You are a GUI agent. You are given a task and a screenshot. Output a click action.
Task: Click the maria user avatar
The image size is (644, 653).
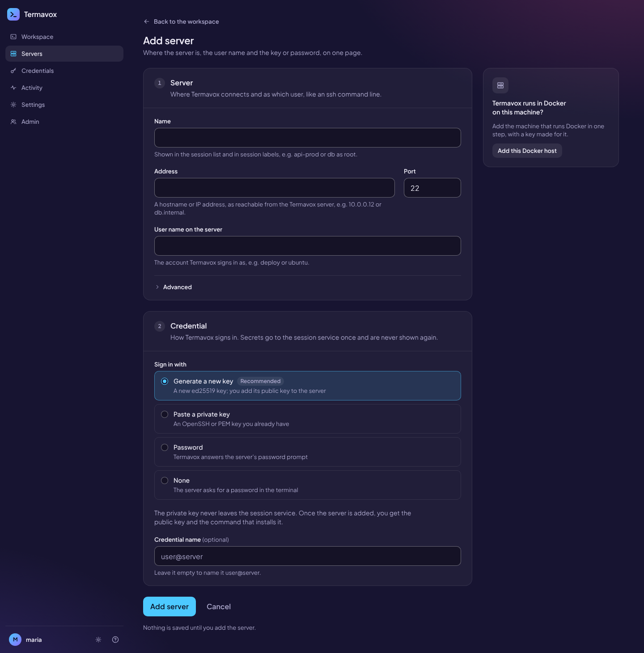(x=15, y=640)
